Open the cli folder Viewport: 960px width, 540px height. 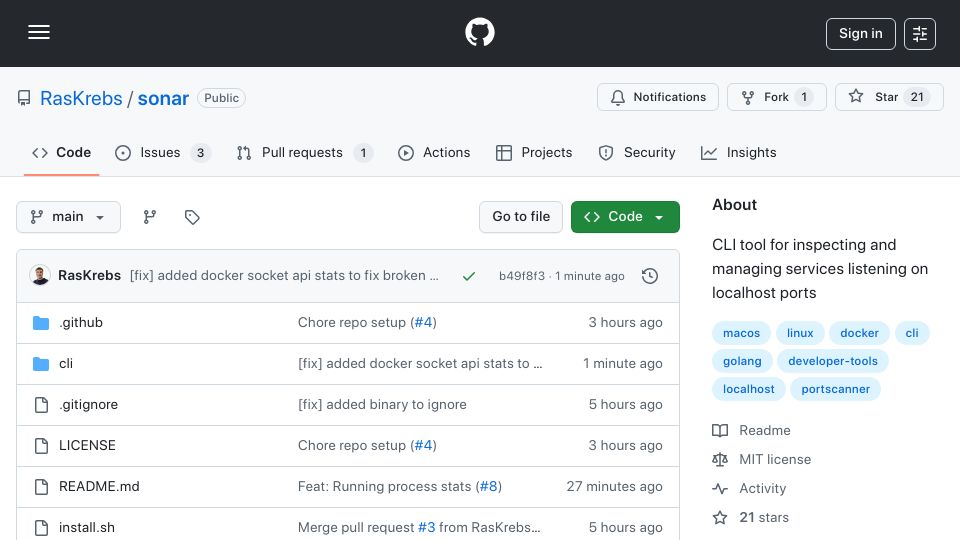[66, 364]
